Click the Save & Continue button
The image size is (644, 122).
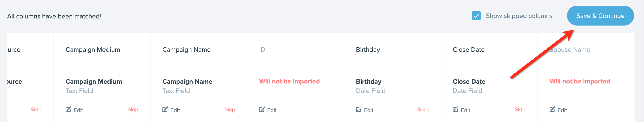point(600,16)
